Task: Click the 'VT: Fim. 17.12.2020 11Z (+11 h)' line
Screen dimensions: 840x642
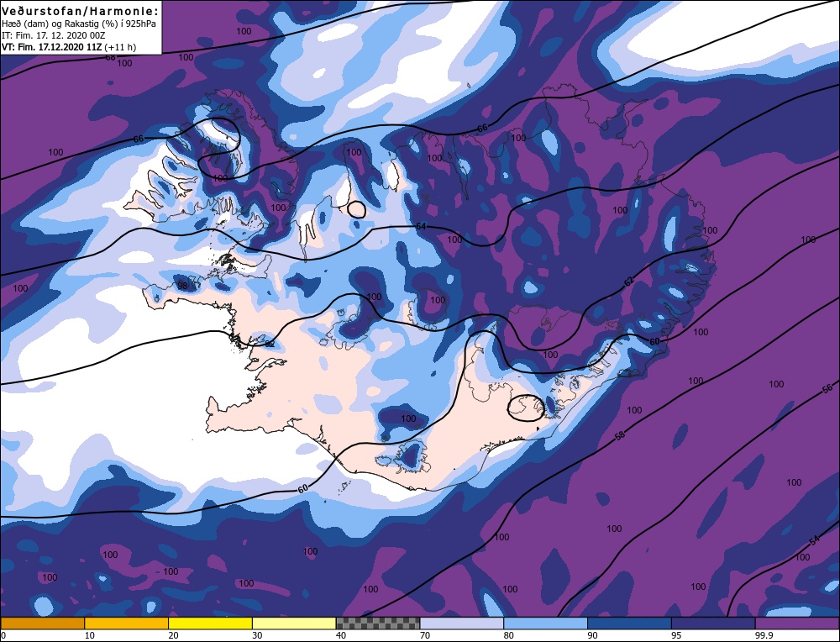Action: 69,47
